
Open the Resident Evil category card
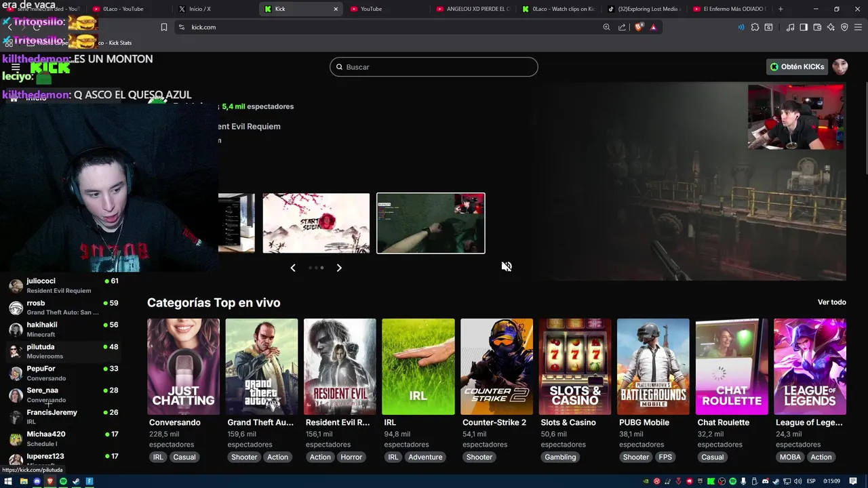(x=340, y=367)
